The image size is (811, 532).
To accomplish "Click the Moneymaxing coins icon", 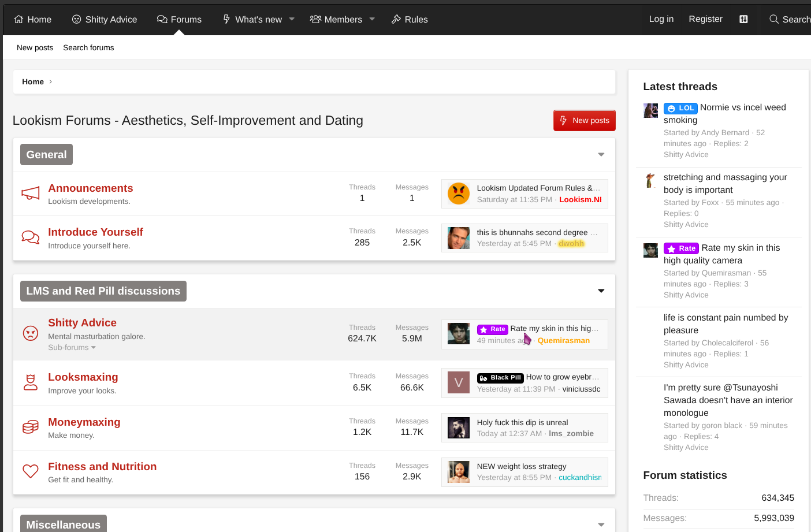I will coord(31,427).
